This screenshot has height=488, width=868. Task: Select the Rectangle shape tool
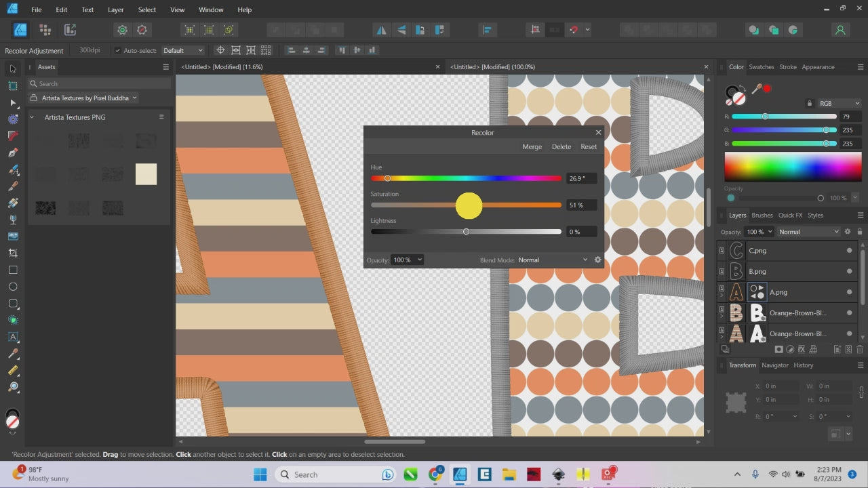[x=13, y=270]
